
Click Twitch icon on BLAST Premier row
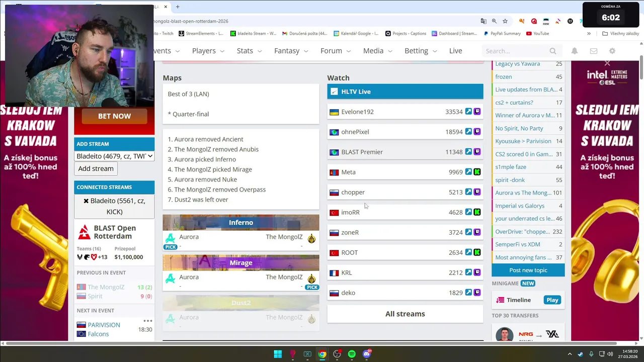(x=477, y=152)
